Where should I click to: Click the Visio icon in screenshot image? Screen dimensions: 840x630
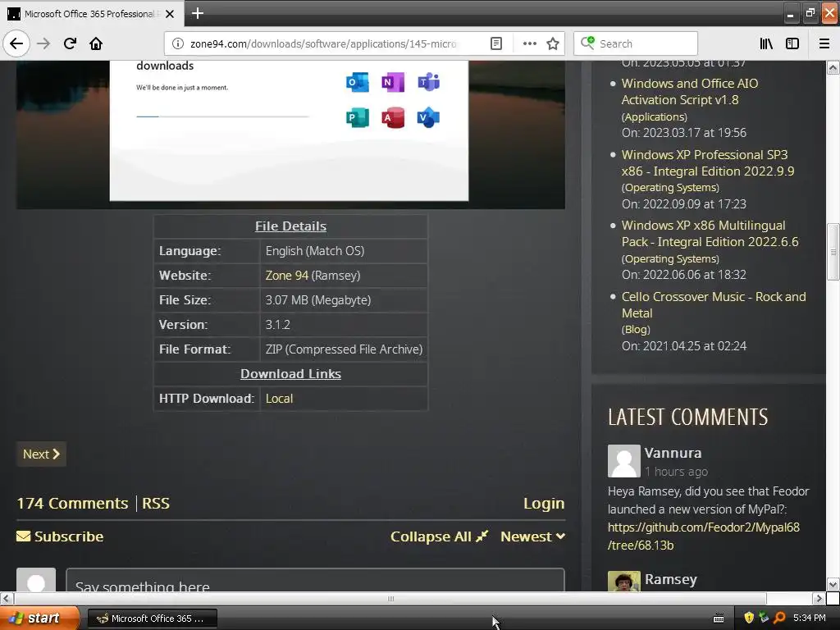tap(428, 118)
